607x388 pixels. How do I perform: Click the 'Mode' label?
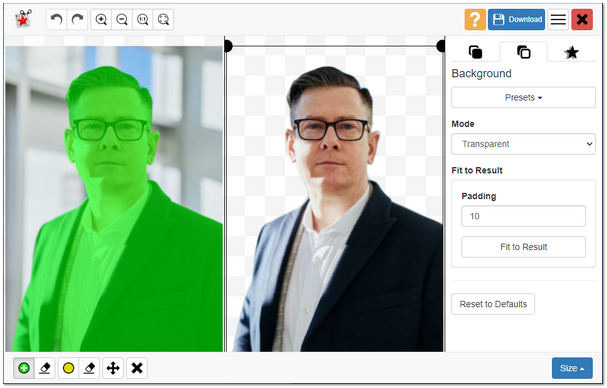click(463, 124)
